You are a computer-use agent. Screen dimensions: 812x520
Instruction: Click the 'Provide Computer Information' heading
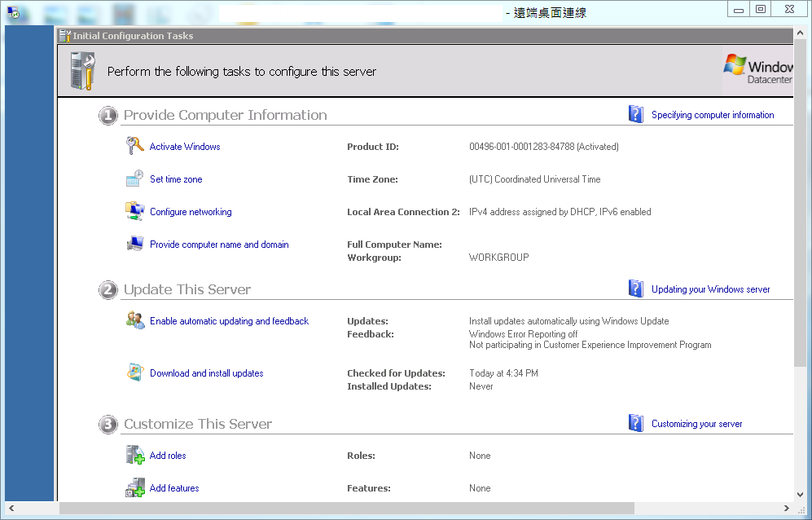click(x=226, y=115)
